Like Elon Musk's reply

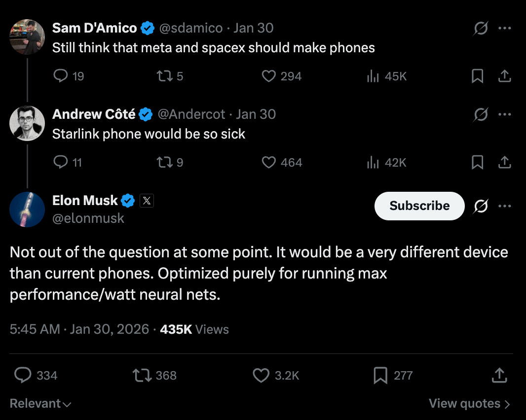pyautogui.click(x=261, y=375)
